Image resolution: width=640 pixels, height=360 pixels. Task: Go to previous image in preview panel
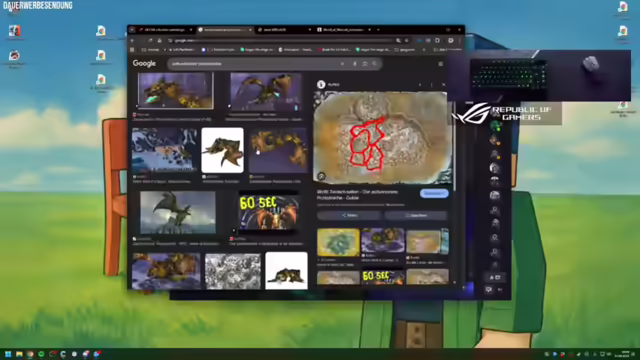(x=420, y=84)
